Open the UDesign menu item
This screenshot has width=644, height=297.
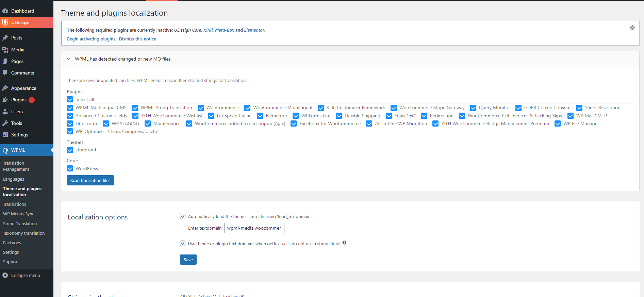(27, 22)
